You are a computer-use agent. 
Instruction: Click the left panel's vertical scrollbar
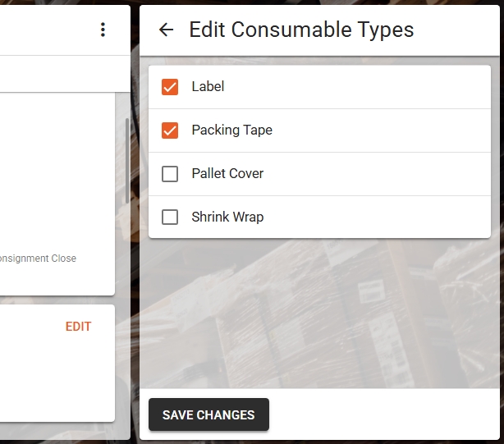[x=127, y=161]
